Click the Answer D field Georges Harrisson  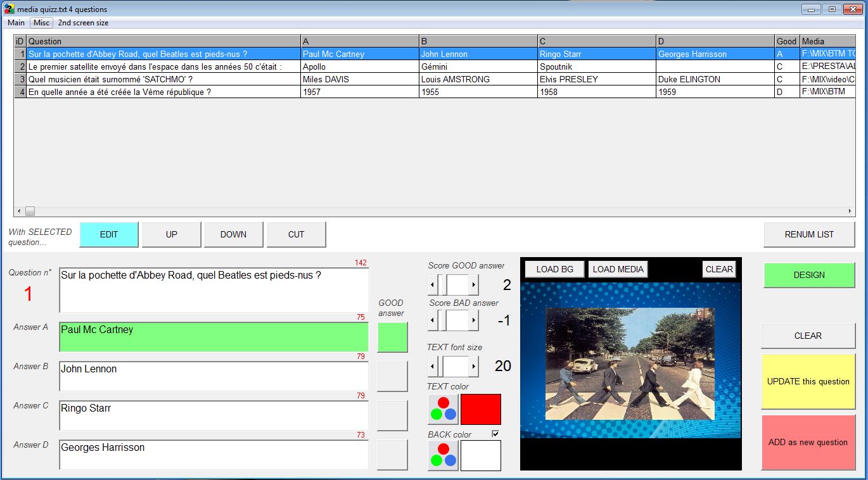(x=214, y=455)
